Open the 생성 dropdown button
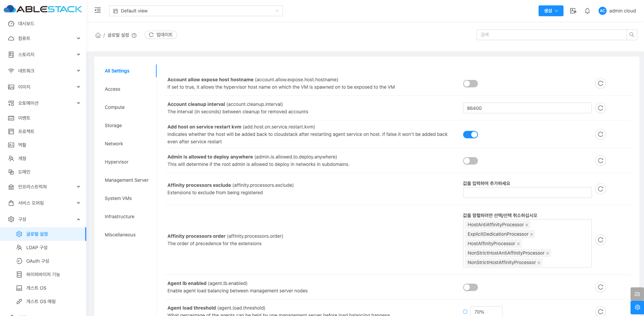The width and height of the screenshot is (644, 316). [x=551, y=11]
